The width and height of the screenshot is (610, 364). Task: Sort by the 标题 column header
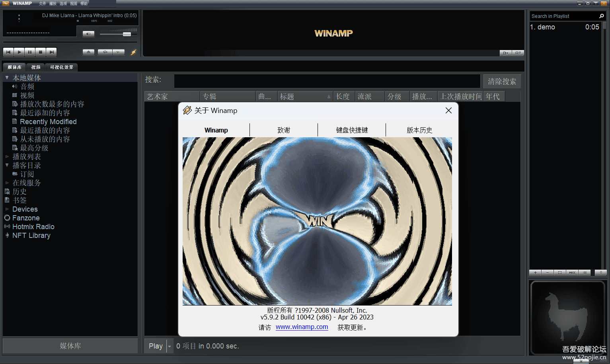(x=305, y=96)
